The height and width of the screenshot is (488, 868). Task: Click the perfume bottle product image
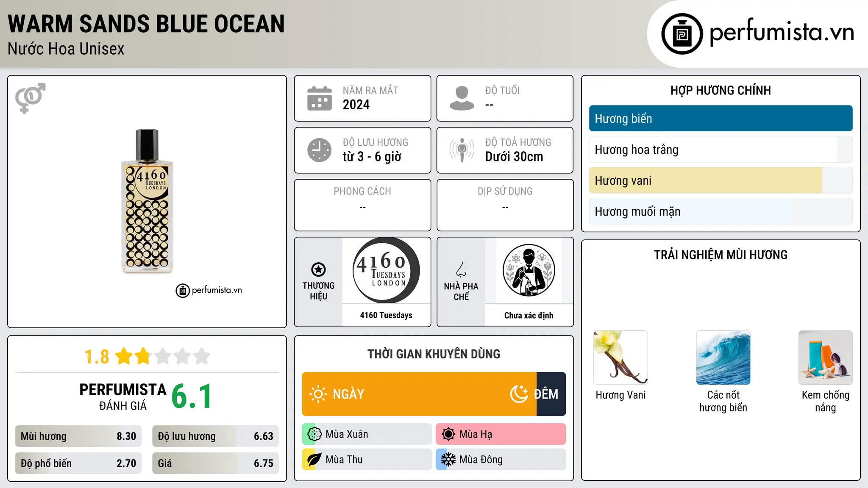(147, 200)
